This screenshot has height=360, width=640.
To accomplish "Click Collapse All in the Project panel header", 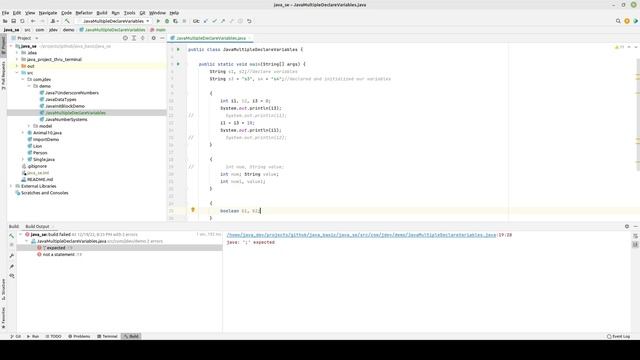I will (x=142, y=38).
